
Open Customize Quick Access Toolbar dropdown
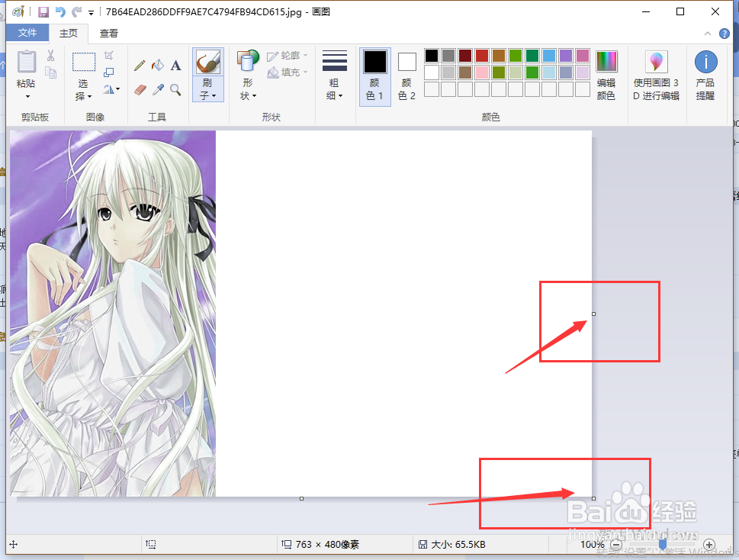click(91, 12)
